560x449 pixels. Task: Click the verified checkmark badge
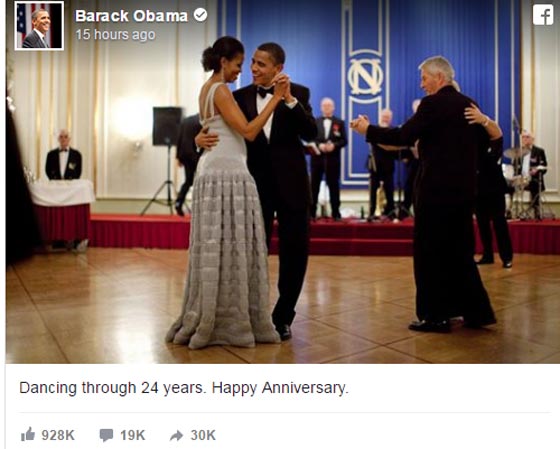200,15
